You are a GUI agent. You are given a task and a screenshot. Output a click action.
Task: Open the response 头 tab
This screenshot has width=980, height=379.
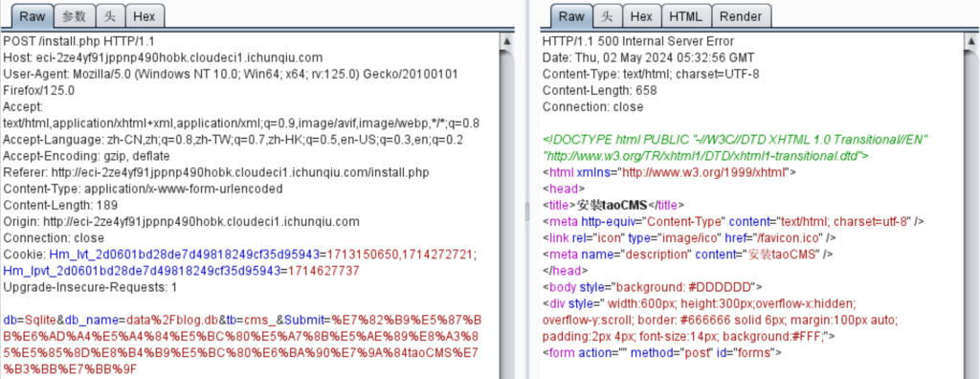607,16
